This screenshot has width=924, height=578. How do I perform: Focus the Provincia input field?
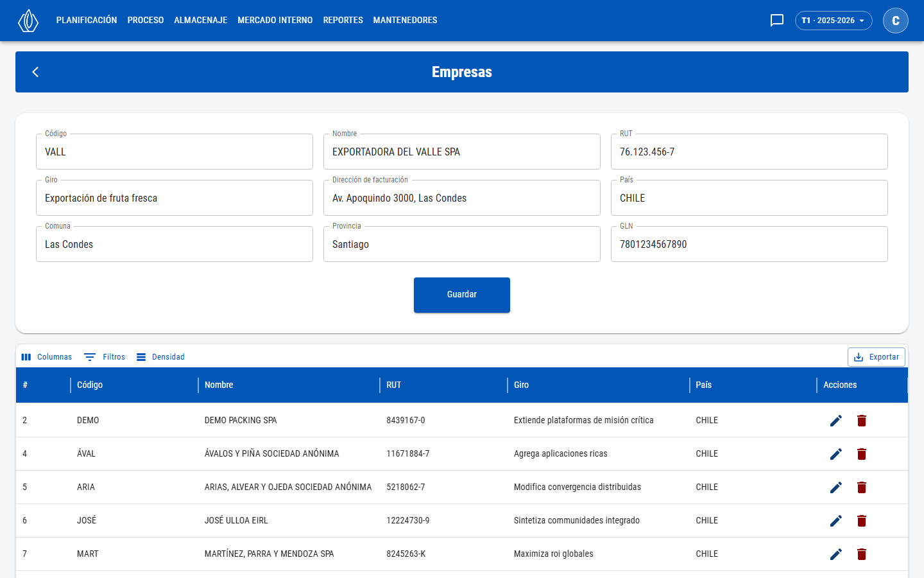point(462,244)
